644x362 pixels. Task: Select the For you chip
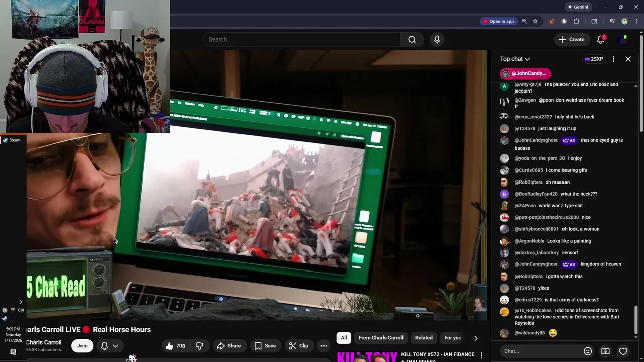coord(453,338)
